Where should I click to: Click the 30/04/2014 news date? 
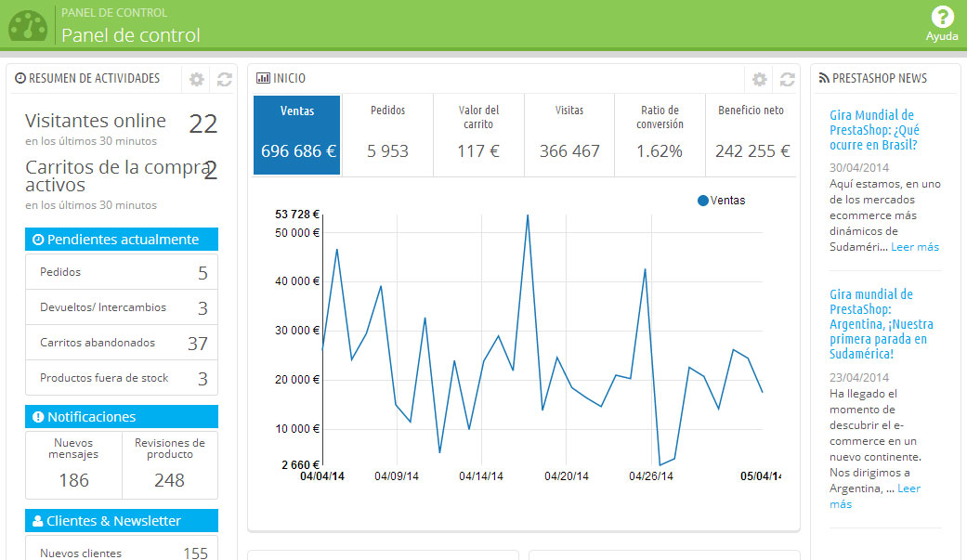(859, 168)
